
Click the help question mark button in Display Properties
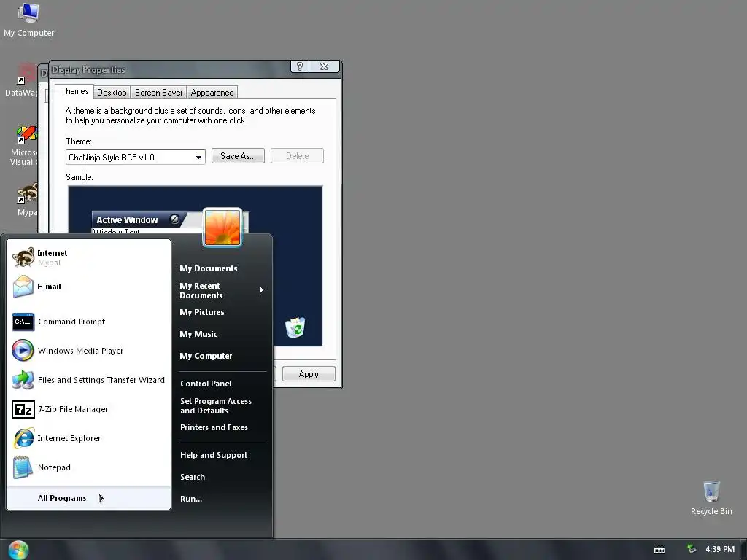tap(300, 66)
